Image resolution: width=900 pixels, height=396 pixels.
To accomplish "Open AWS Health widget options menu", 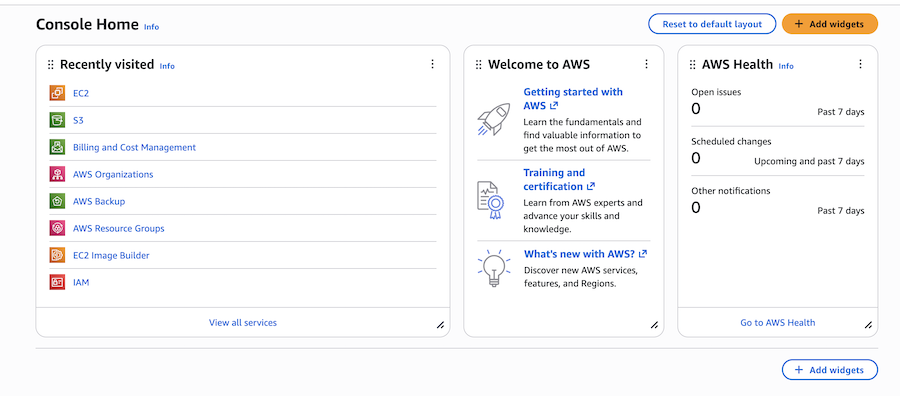I will click(860, 64).
